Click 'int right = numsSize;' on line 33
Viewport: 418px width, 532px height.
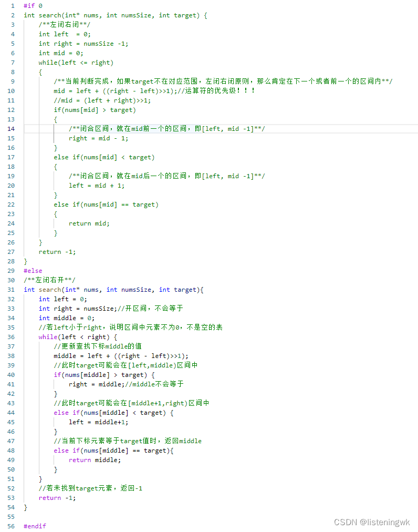point(78,309)
